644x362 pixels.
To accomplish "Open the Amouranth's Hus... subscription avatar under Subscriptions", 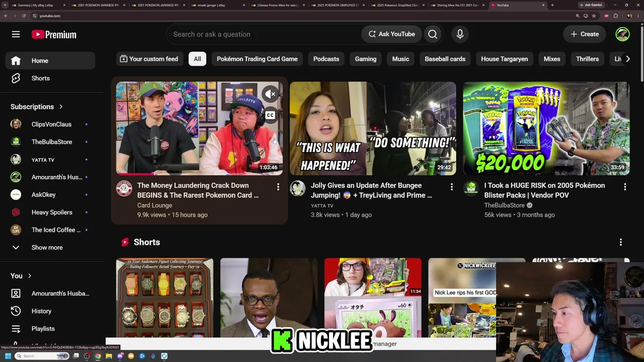I will click(x=16, y=177).
